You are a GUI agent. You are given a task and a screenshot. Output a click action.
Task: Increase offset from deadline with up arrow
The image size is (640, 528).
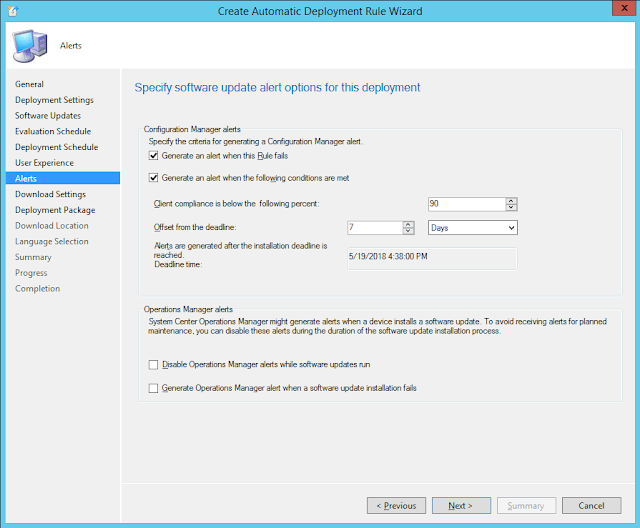point(408,224)
